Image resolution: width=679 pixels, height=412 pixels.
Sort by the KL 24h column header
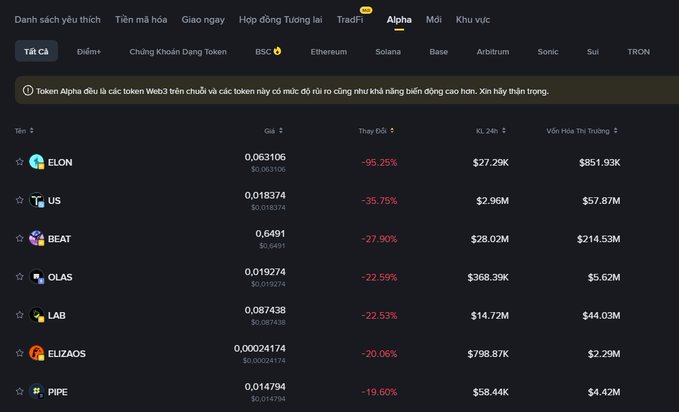point(491,131)
